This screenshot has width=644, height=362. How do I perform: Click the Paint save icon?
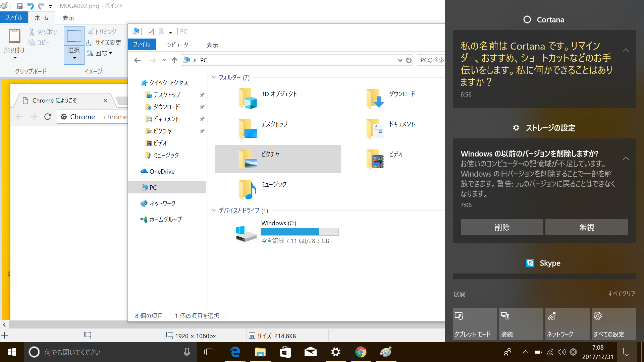[x=19, y=6]
